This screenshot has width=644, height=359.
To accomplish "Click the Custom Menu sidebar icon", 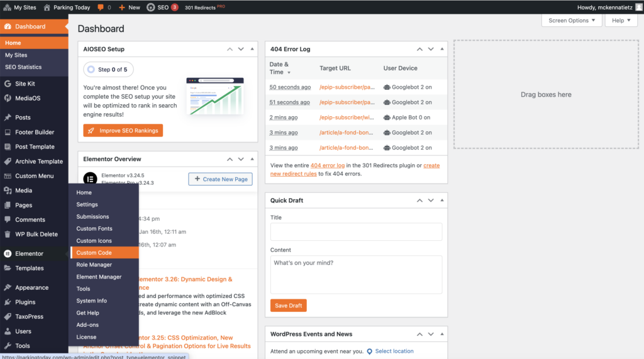I will [8, 176].
